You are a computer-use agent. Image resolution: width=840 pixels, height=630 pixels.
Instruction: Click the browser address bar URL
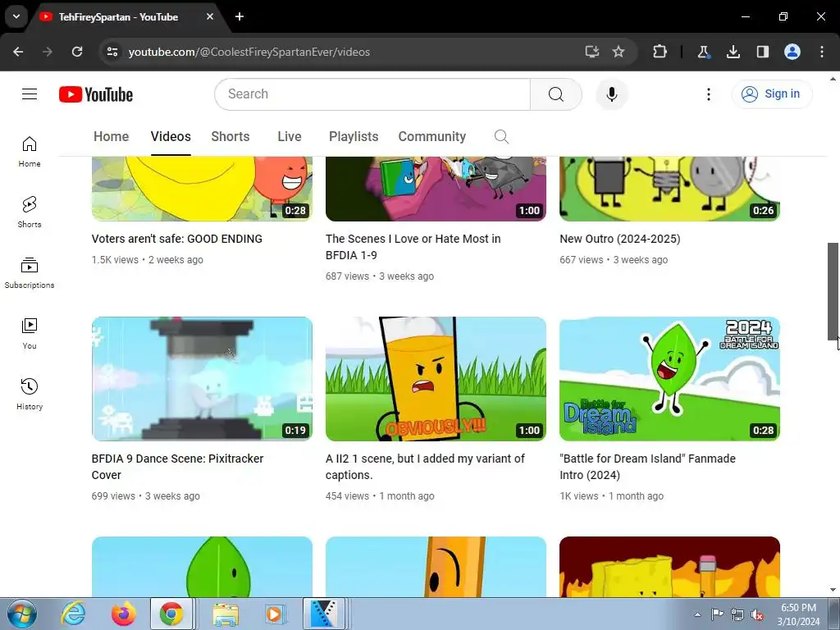(x=249, y=52)
